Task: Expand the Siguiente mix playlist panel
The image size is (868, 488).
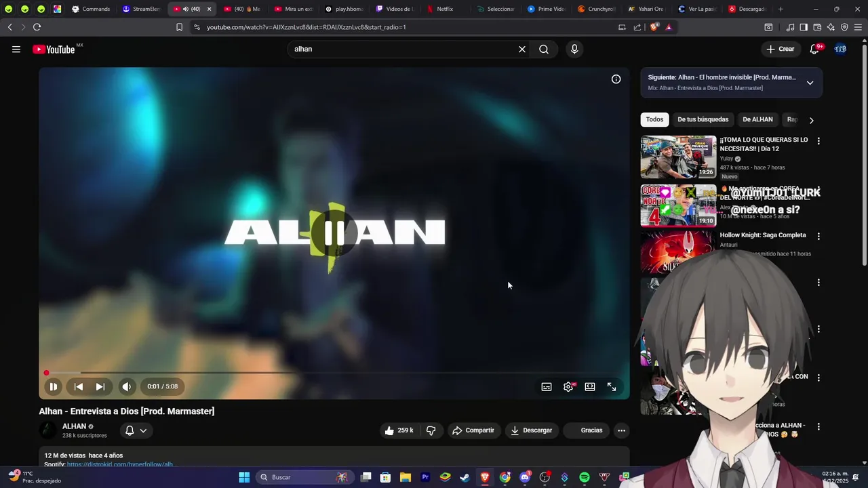Action: click(x=810, y=83)
